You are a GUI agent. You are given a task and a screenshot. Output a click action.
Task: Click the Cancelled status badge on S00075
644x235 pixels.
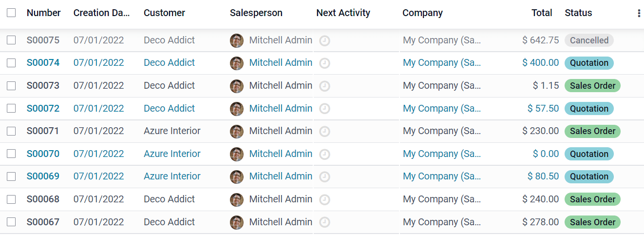(589, 40)
